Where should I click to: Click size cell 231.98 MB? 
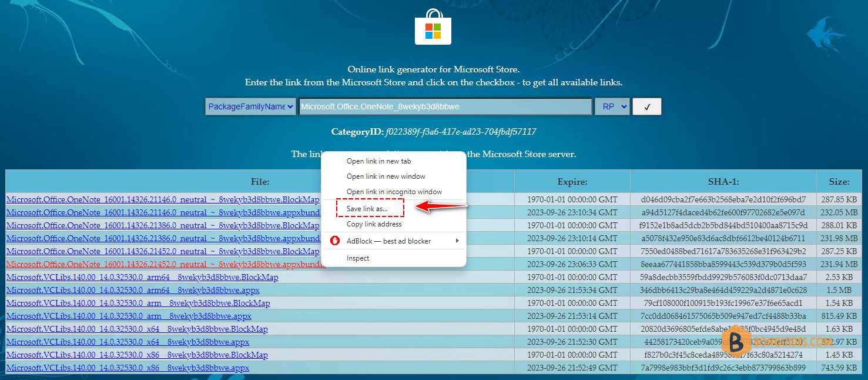pyautogui.click(x=839, y=238)
